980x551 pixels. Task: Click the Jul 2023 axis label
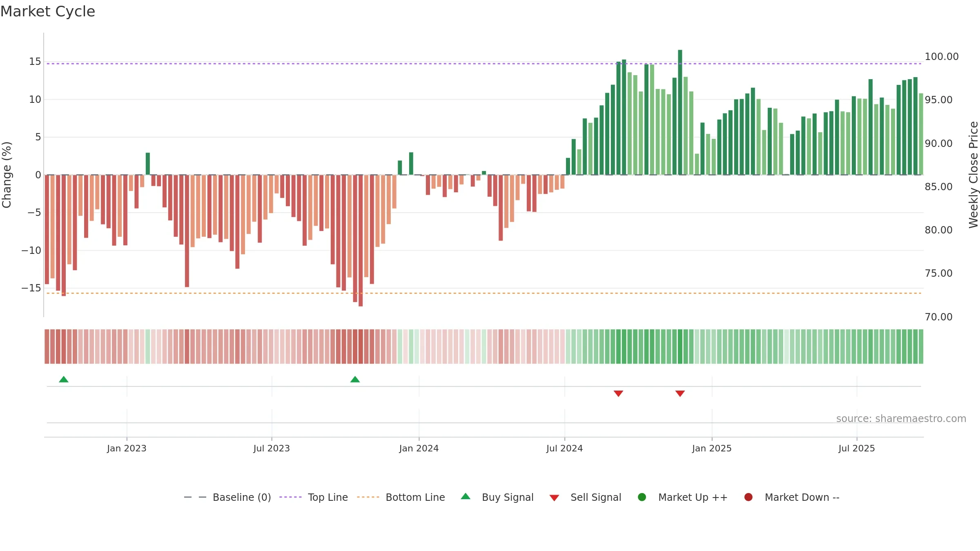[272, 448]
